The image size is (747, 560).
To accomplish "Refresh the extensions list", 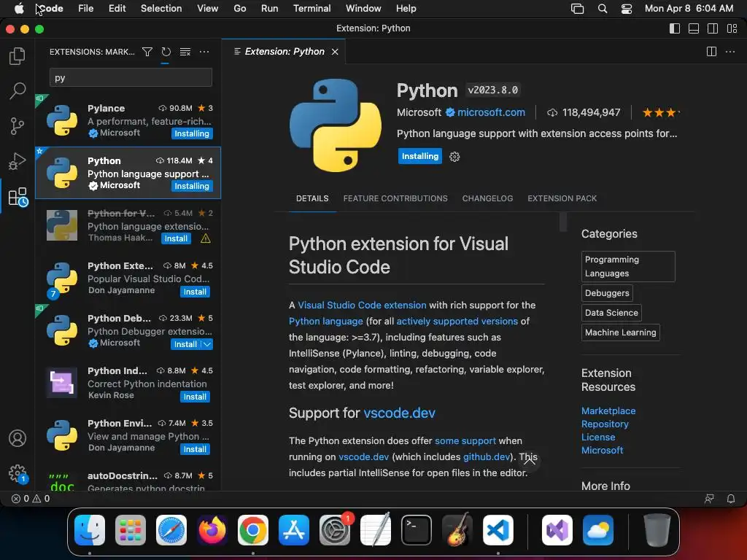I will pyautogui.click(x=166, y=52).
